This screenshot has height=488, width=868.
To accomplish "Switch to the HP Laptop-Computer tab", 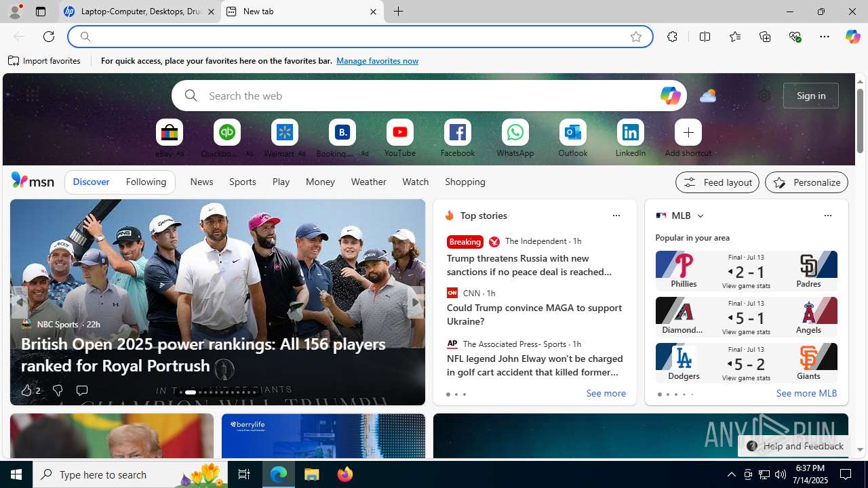I will click(x=139, y=12).
